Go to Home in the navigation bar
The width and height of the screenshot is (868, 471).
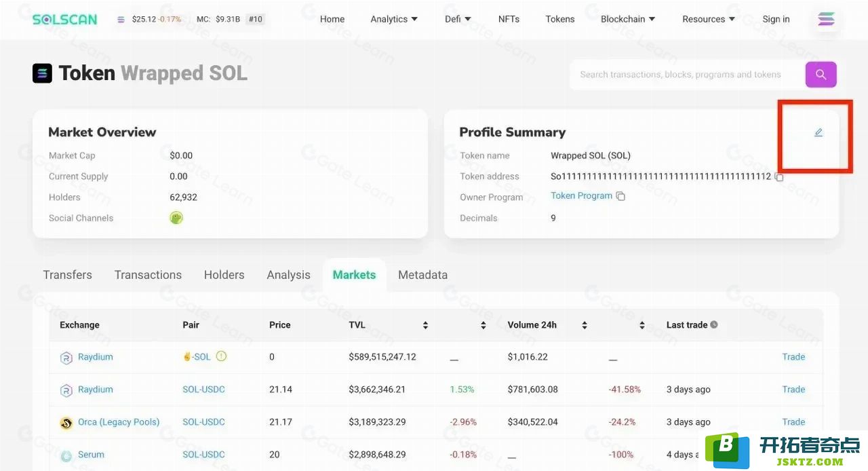click(332, 19)
